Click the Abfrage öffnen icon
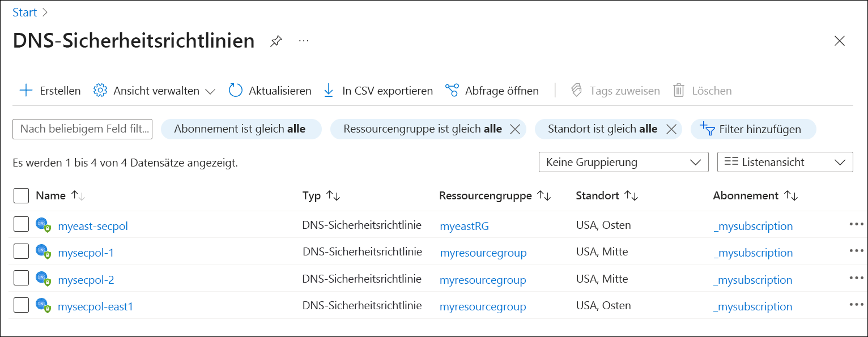Screen dimensions: 868x337 pyautogui.click(x=452, y=89)
